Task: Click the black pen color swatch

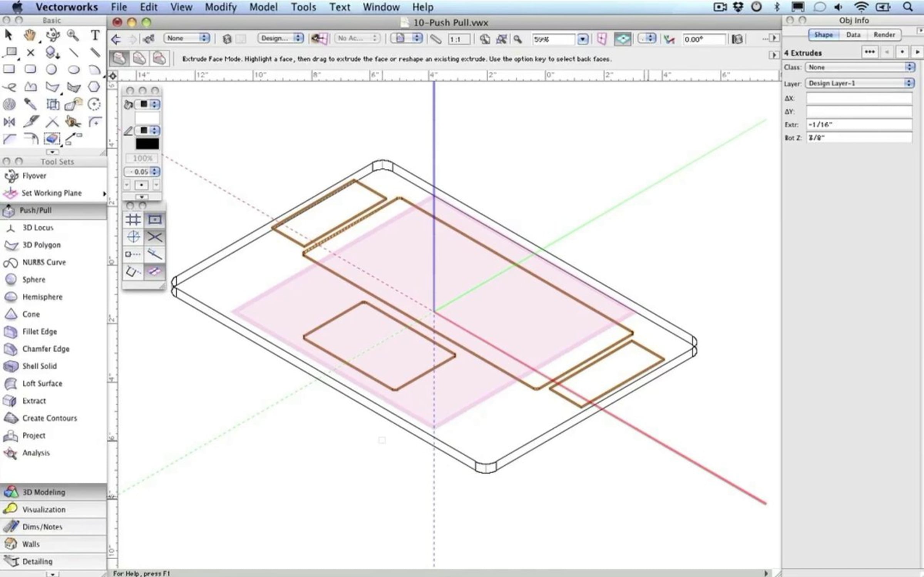Action: coord(147,144)
